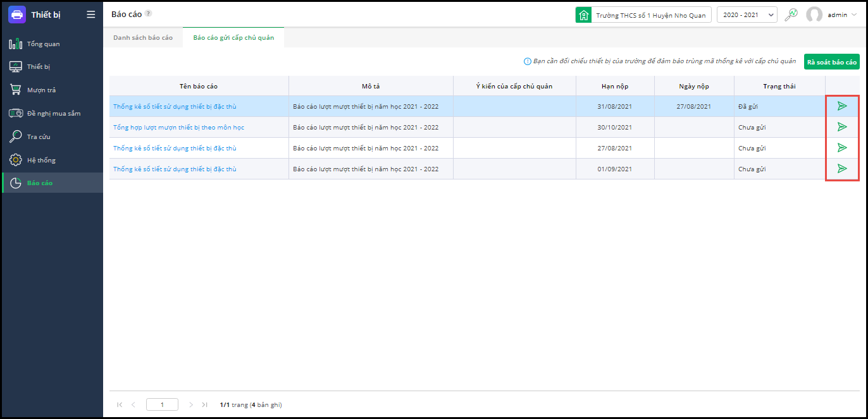The image size is (868, 419).
Task: Open Thiết bị sidebar menu item
Action: 52,66
